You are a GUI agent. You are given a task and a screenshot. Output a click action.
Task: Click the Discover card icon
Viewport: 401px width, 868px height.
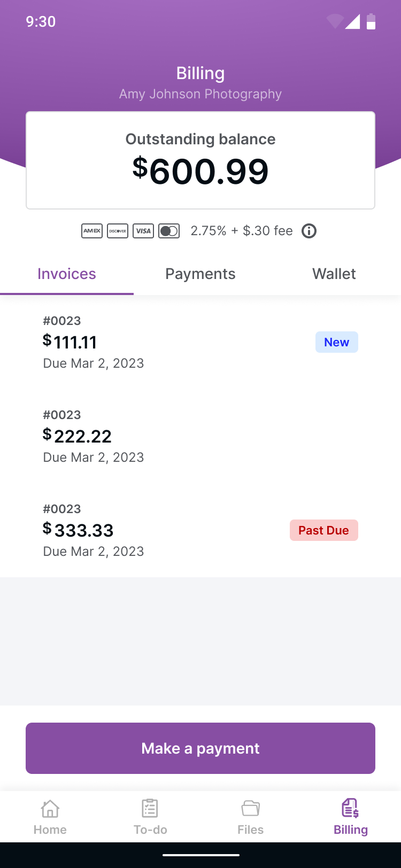pyautogui.click(x=118, y=231)
